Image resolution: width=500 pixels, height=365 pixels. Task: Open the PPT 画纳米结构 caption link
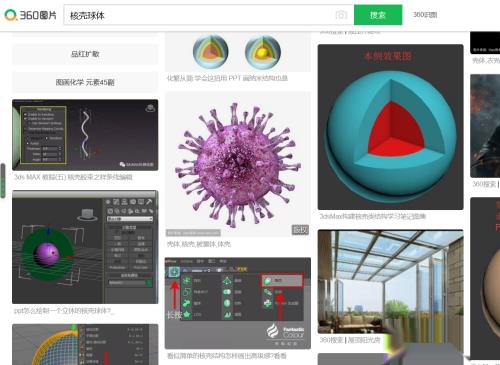click(x=227, y=78)
